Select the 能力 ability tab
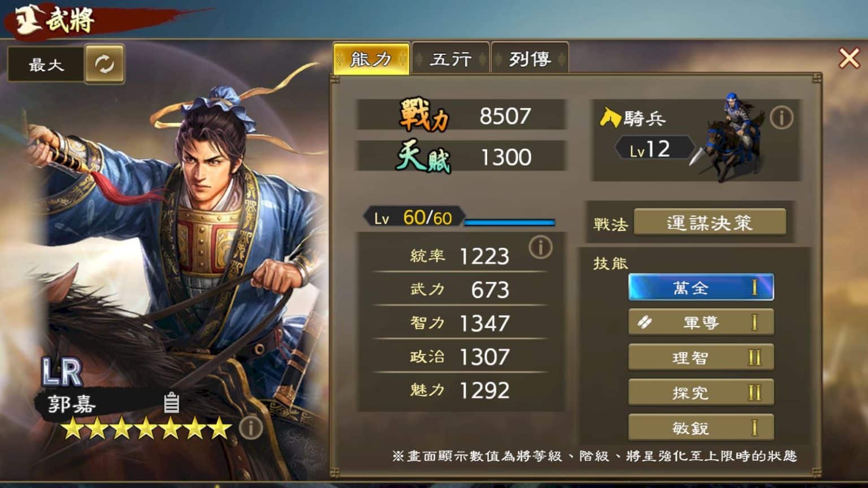 point(371,58)
